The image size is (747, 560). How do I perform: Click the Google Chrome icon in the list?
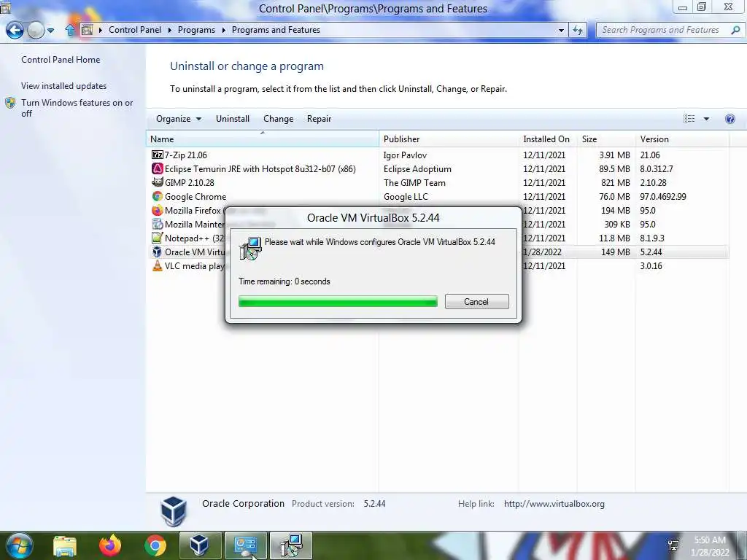pyautogui.click(x=158, y=196)
